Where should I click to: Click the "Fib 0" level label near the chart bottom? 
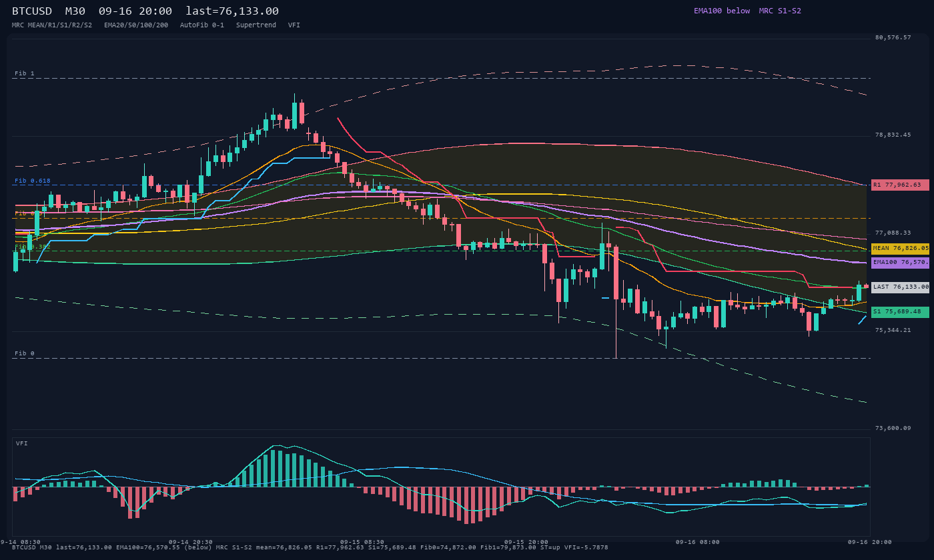point(25,353)
